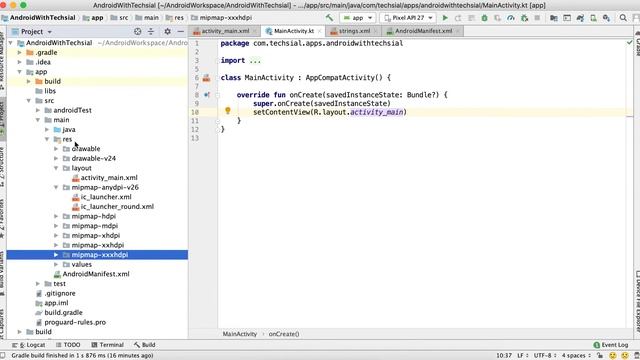The height and width of the screenshot is (360, 640).
Task: Click the read-only lock icon in status bar
Action: [600, 356]
